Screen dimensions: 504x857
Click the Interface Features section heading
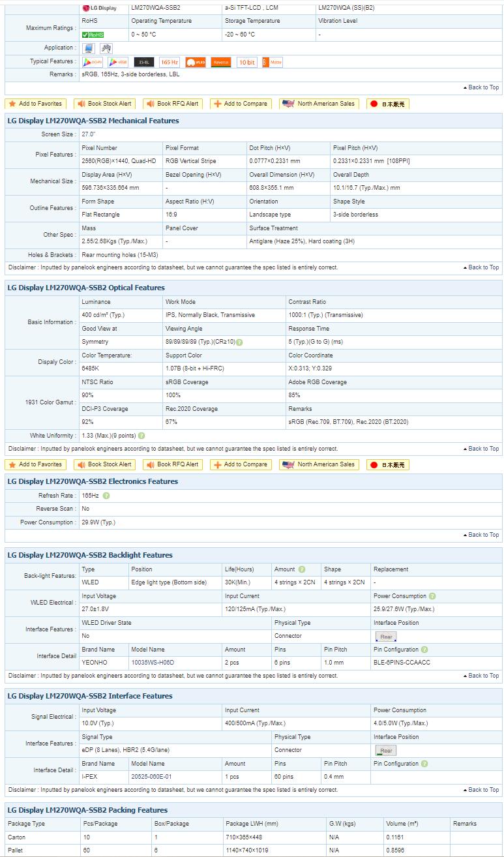point(90,696)
